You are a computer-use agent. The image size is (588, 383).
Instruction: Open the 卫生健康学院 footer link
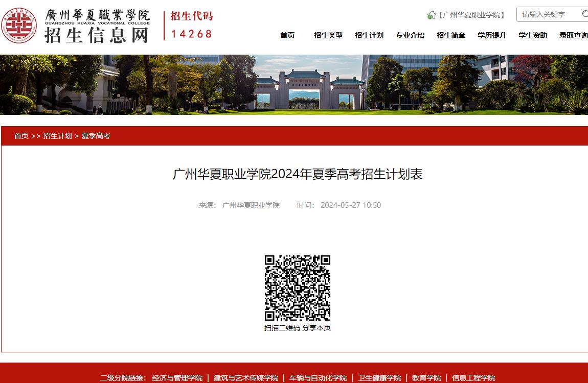(x=379, y=378)
